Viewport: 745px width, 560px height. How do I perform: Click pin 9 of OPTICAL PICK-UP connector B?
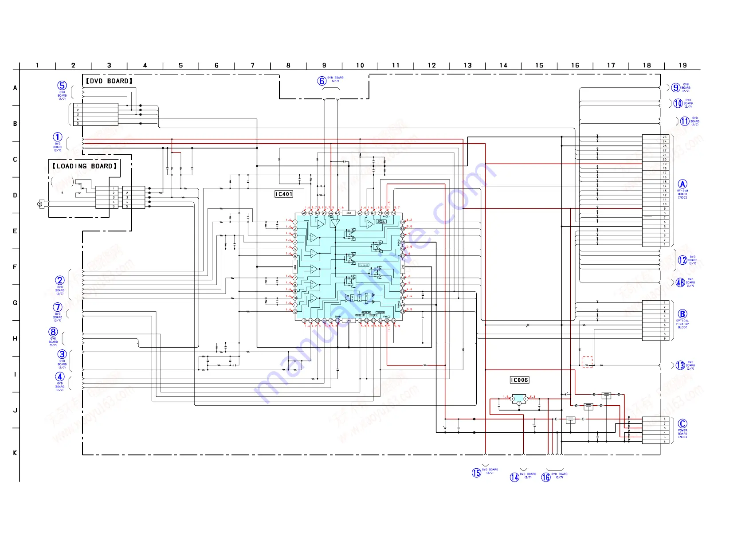665,339
